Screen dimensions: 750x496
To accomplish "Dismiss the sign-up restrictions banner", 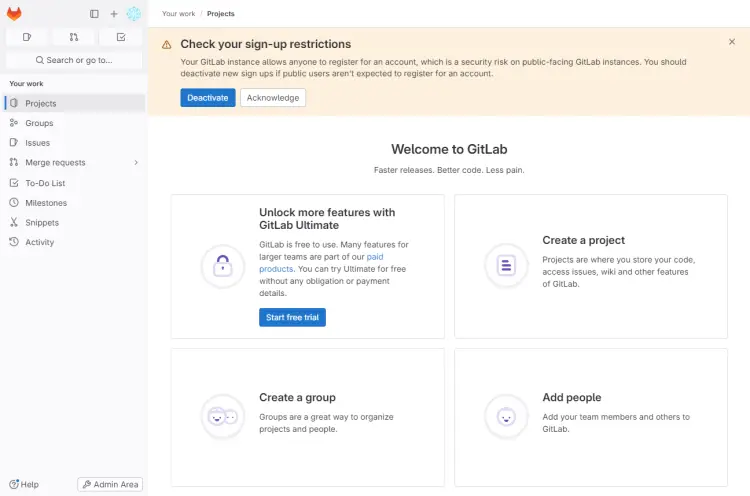I will [732, 42].
